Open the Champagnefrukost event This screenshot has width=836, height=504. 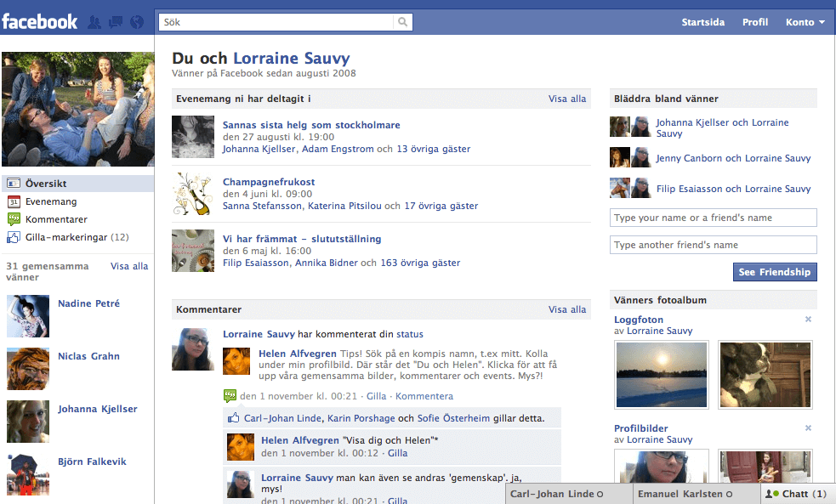(x=269, y=182)
